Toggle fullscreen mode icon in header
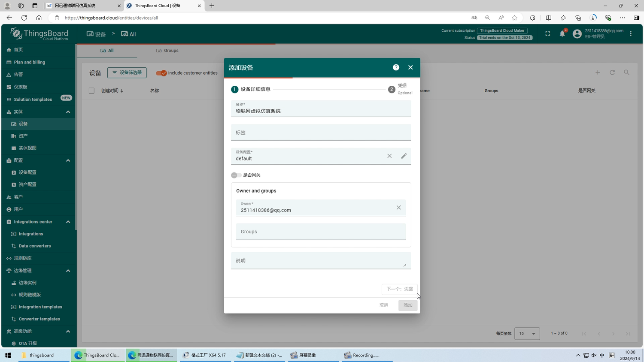The width and height of the screenshot is (644, 362). click(548, 34)
